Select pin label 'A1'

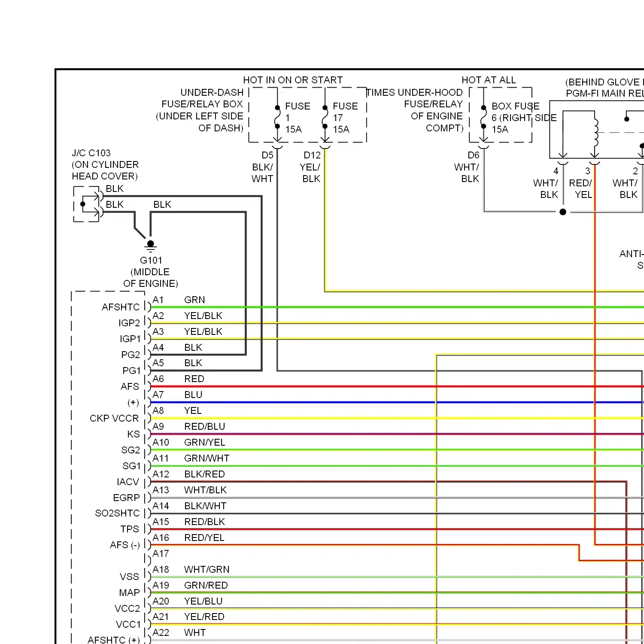[x=158, y=300]
